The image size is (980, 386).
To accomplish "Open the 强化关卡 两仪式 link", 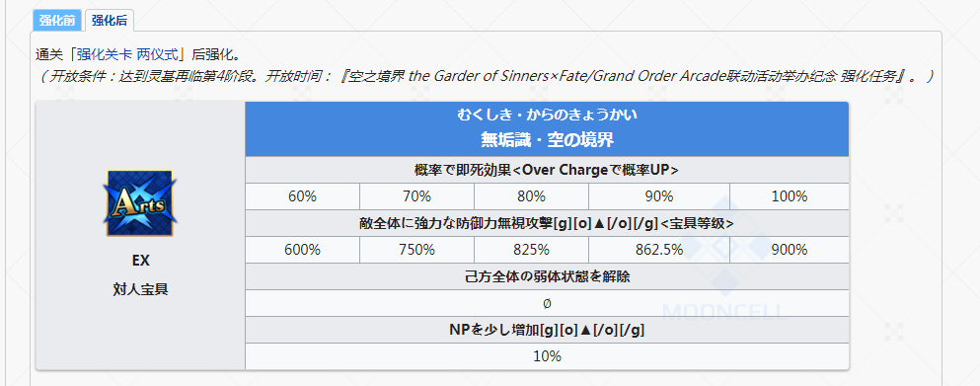I will tap(127, 54).
